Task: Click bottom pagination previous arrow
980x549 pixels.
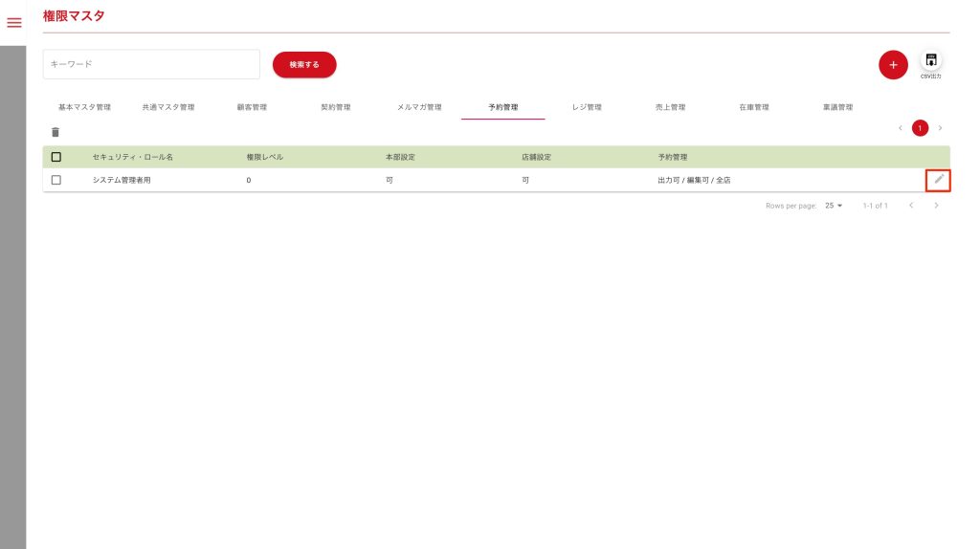Action: [911, 206]
